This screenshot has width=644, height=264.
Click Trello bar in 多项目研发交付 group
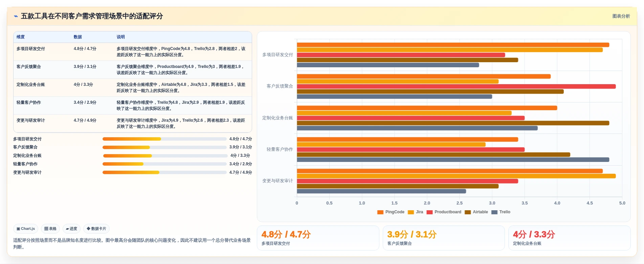(x=388, y=65)
